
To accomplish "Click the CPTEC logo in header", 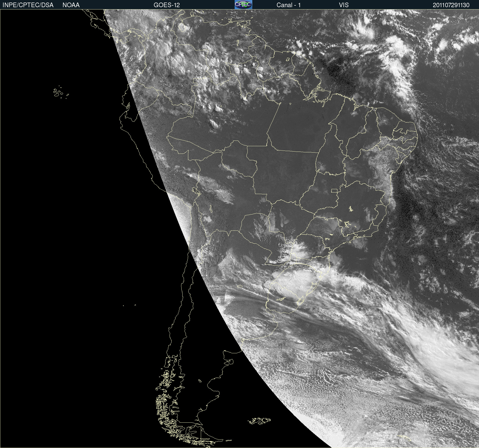I will (243, 5).
